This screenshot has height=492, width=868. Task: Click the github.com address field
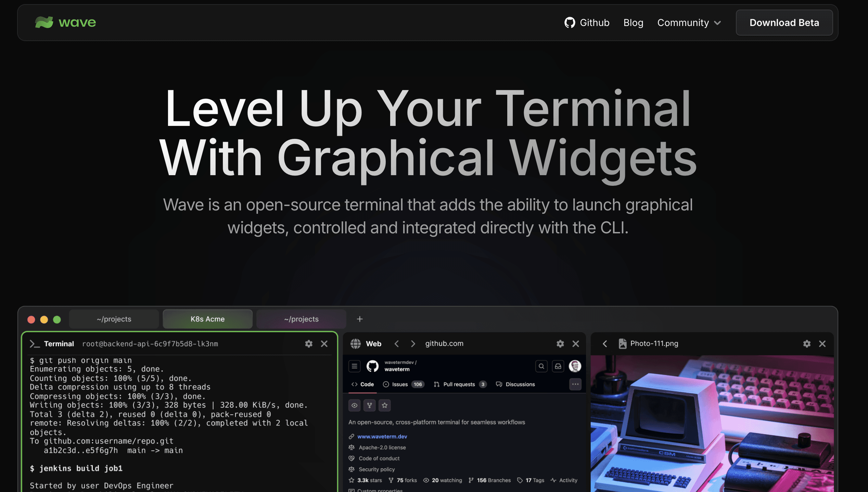point(444,344)
